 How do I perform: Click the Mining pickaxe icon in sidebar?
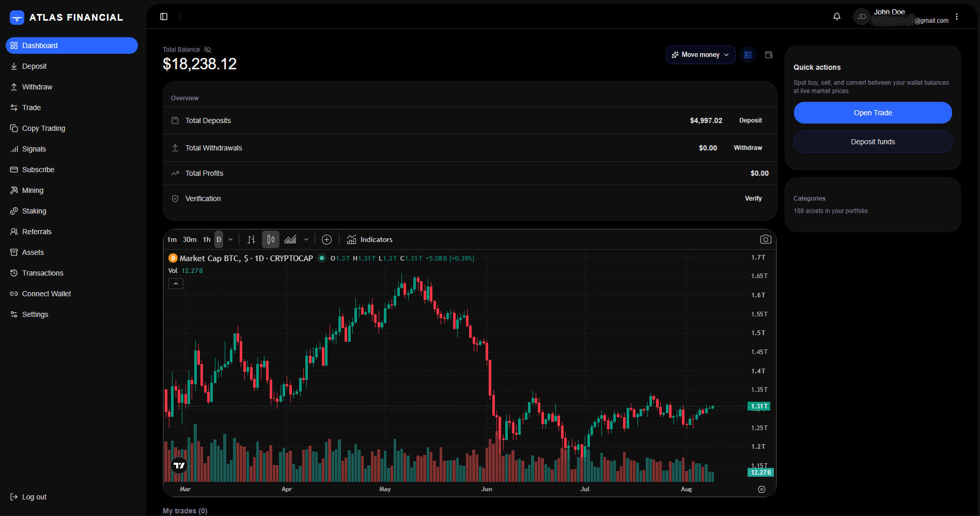14,190
